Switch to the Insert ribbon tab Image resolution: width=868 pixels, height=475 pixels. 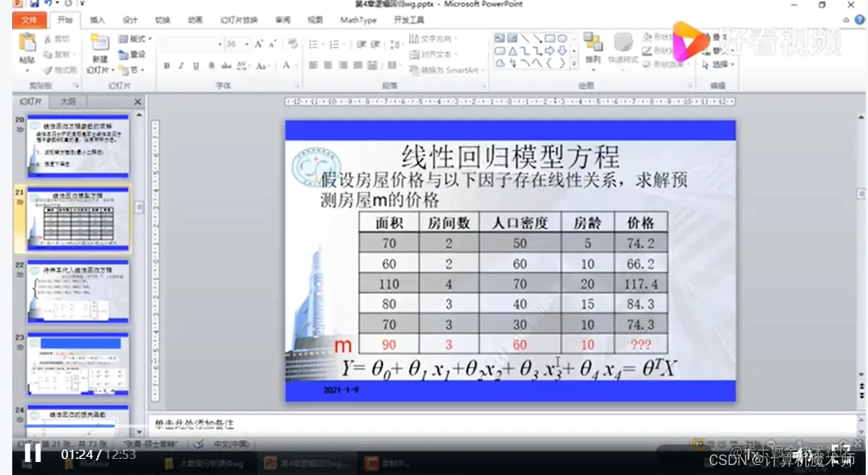click(96, 21)
